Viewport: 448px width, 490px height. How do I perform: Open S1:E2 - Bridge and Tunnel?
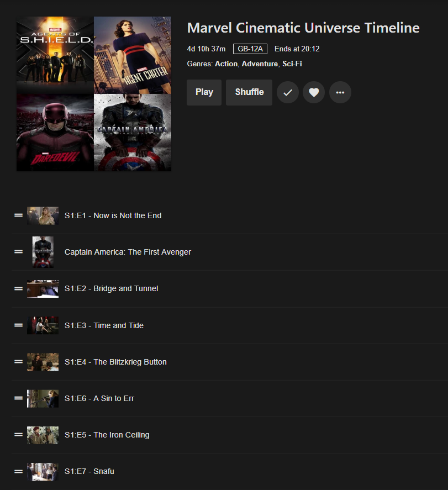(112, 288)
